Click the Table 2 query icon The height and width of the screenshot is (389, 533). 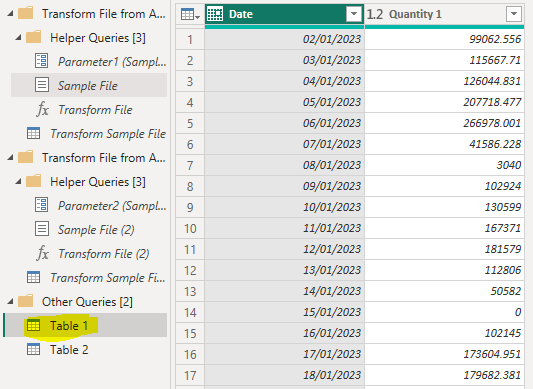tap(33, 349)
